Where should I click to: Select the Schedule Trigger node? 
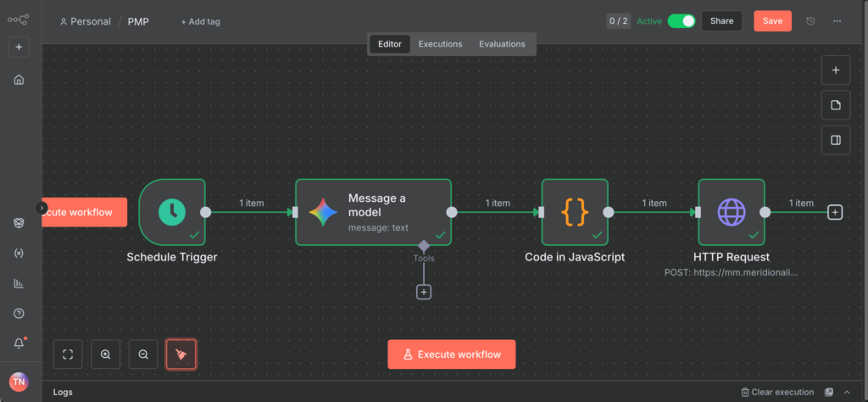(x=172, y=212)
